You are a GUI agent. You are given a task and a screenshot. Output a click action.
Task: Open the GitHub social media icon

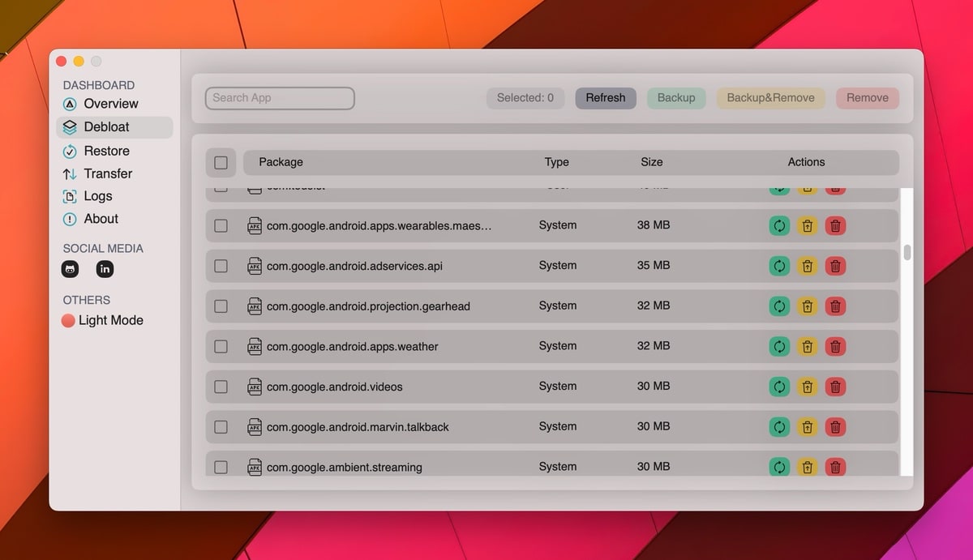click(x=71, y=269)
